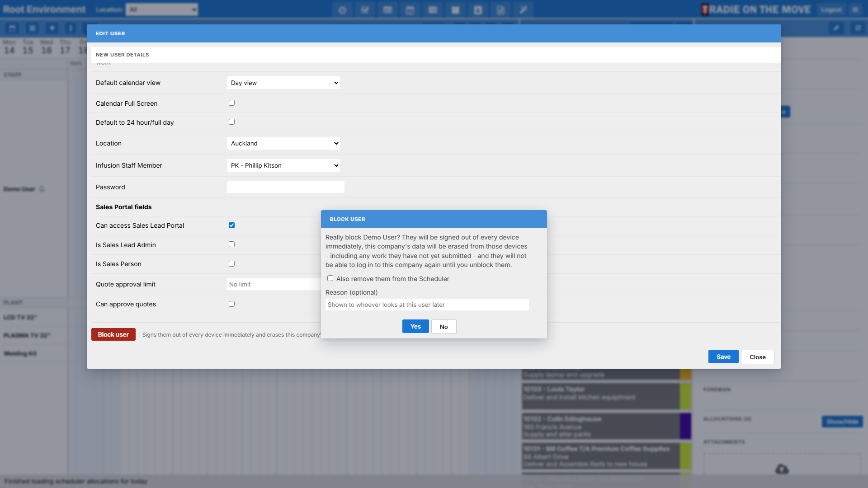The width and height of the screenshot is (868, 488).
Task: Tick the Is Sales Lead Admin checkbox
Action: coord(231,244)
